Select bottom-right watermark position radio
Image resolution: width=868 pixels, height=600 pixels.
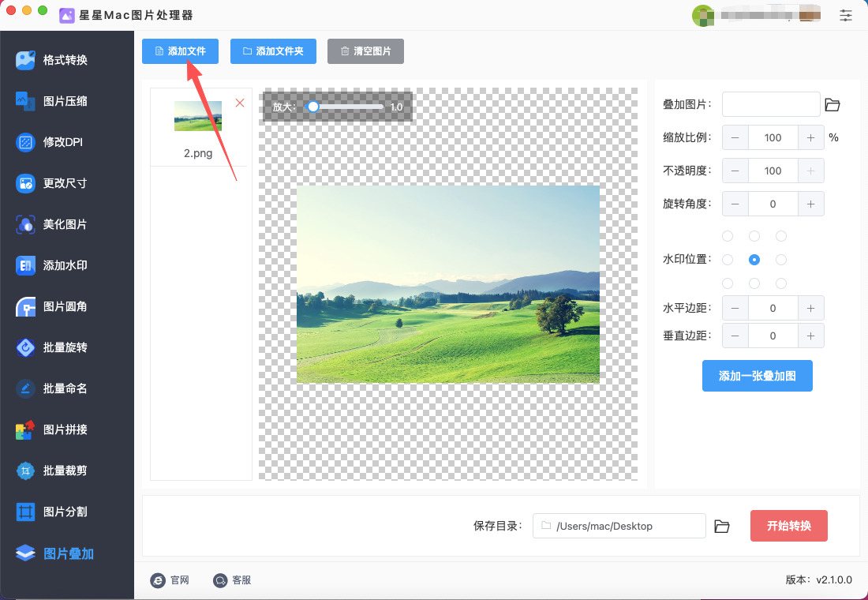click(780, 283)
